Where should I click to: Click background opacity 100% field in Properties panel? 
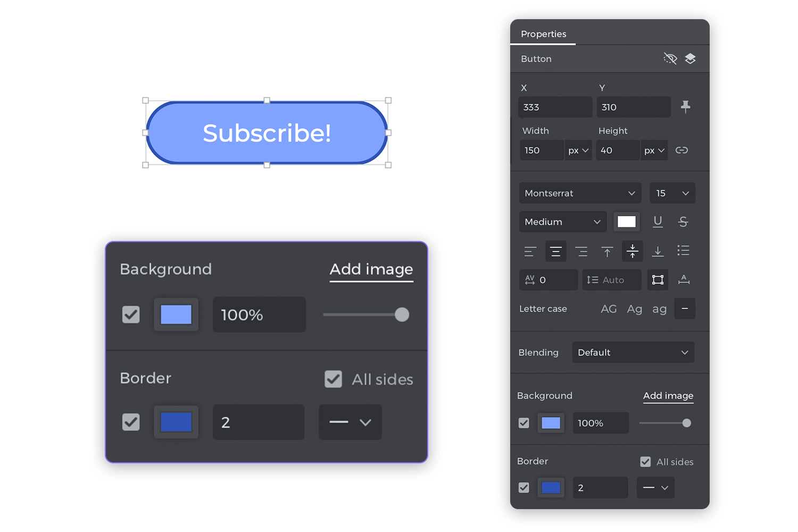(601, 423)
